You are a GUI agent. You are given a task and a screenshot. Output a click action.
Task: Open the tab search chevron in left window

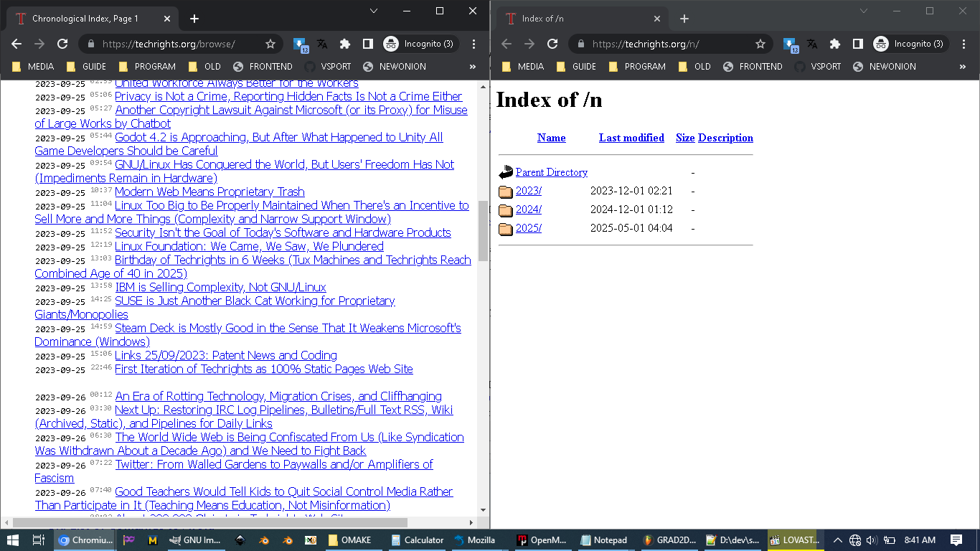tap(374, 11)
